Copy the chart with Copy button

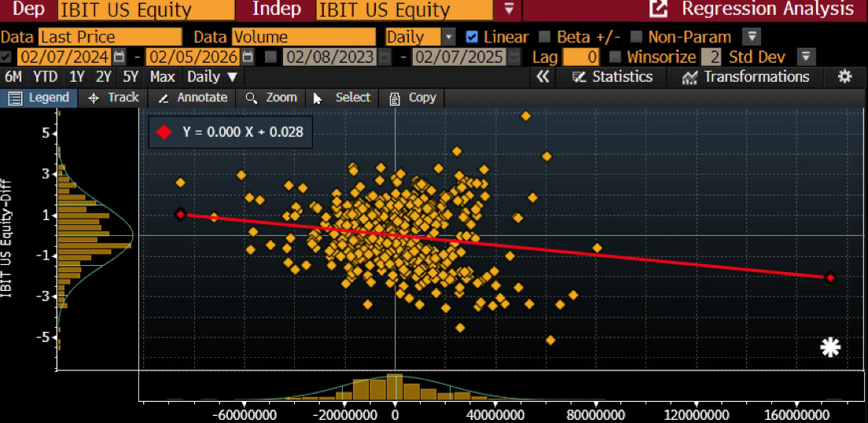pos(413,98)
